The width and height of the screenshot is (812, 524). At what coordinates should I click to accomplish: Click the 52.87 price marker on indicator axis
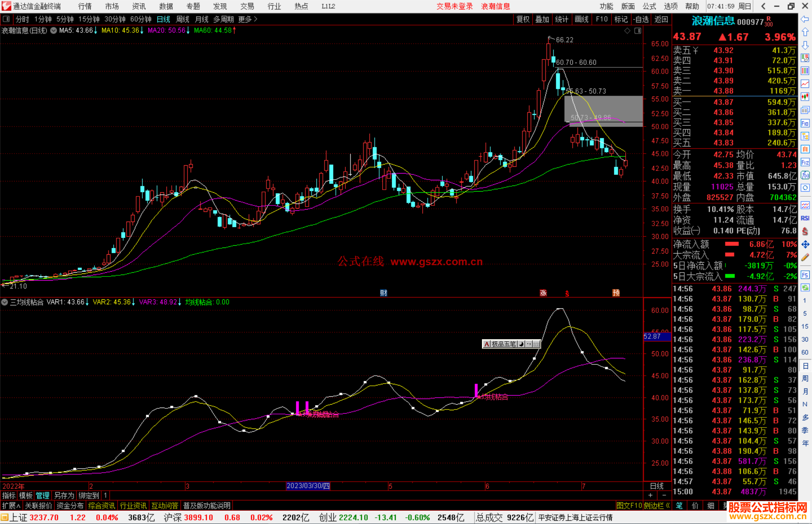(657, 337)
